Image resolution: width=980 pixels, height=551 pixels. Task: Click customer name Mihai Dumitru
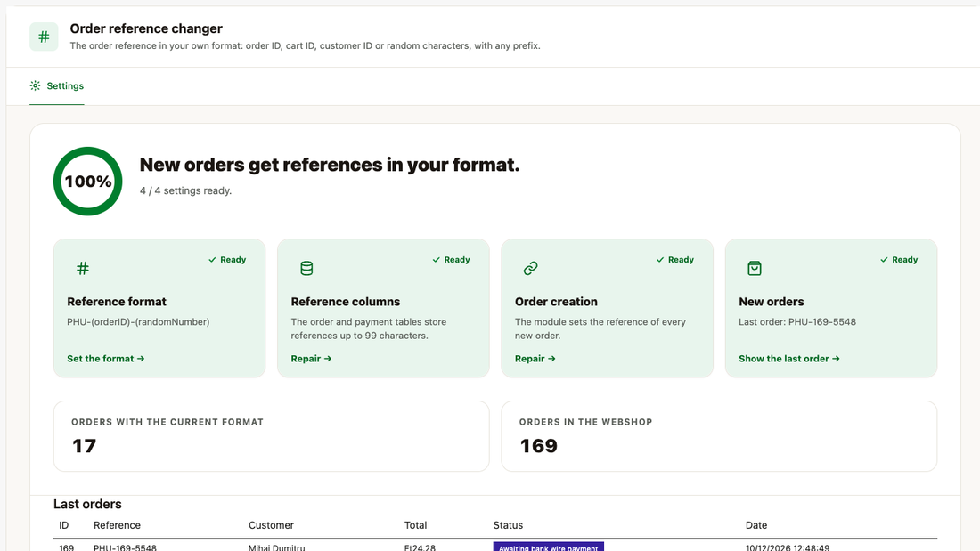tap(277, 547)
